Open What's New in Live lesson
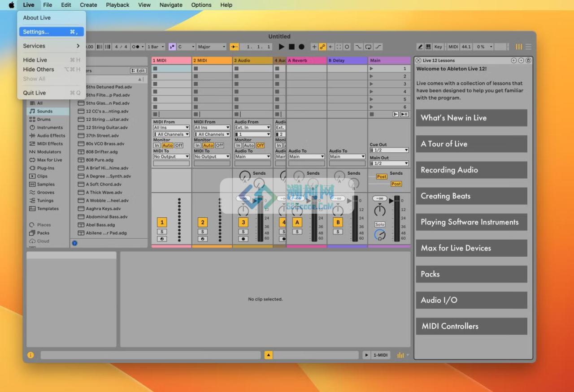Screen dimensions: 574x392 (471, 118)
